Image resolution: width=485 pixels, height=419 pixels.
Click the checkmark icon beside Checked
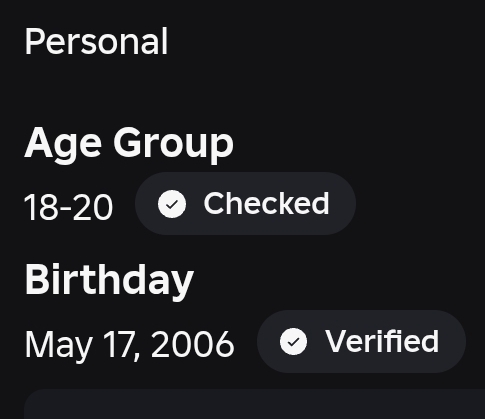(172, 204)
